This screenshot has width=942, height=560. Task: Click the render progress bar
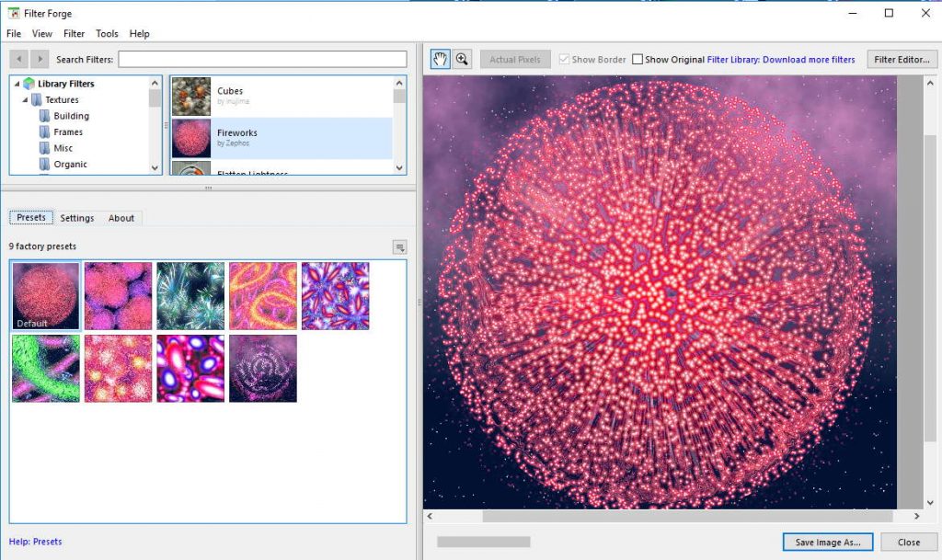point(484,542)
